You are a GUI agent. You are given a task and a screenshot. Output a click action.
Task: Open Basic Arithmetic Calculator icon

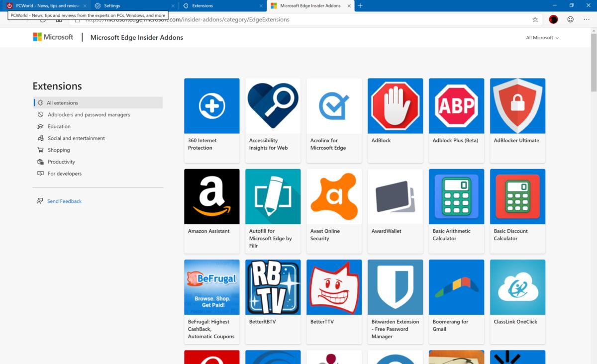456,196
